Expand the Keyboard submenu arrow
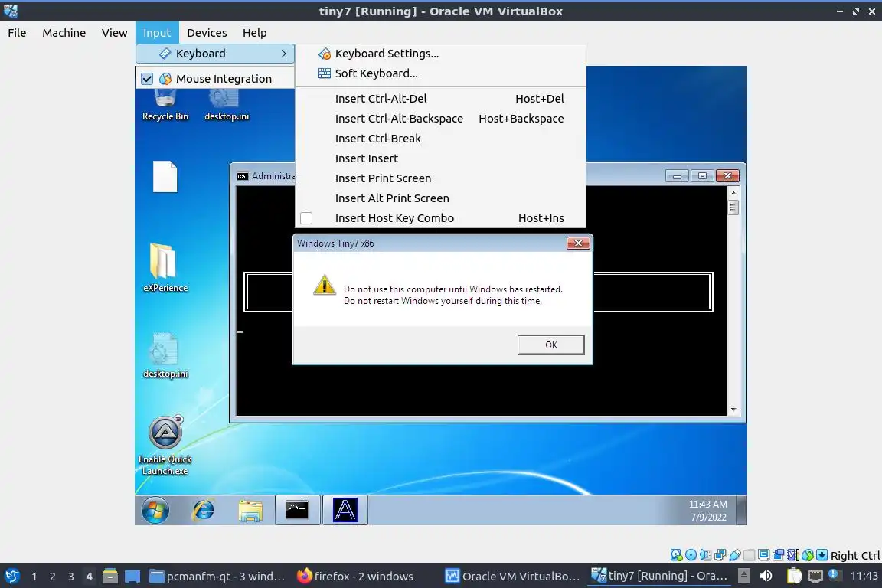882x588 pixels. (283, 54)
